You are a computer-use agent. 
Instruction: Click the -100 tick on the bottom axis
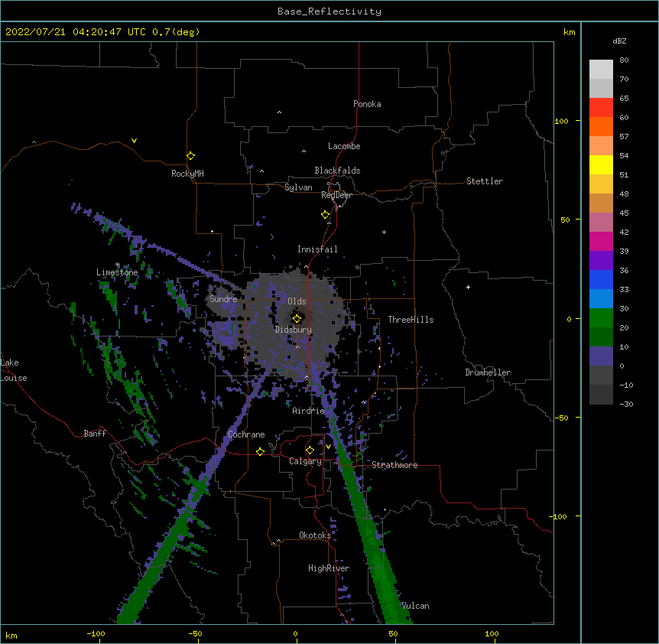96,633
